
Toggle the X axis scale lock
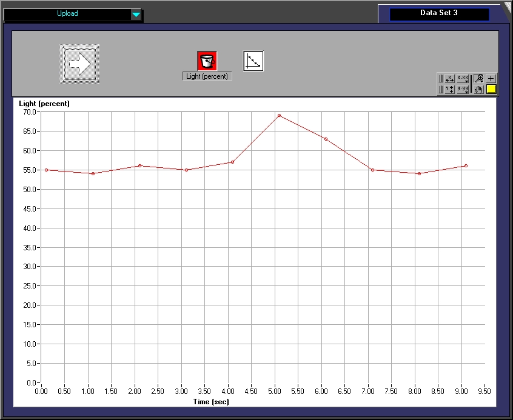(x=441, y=78)
